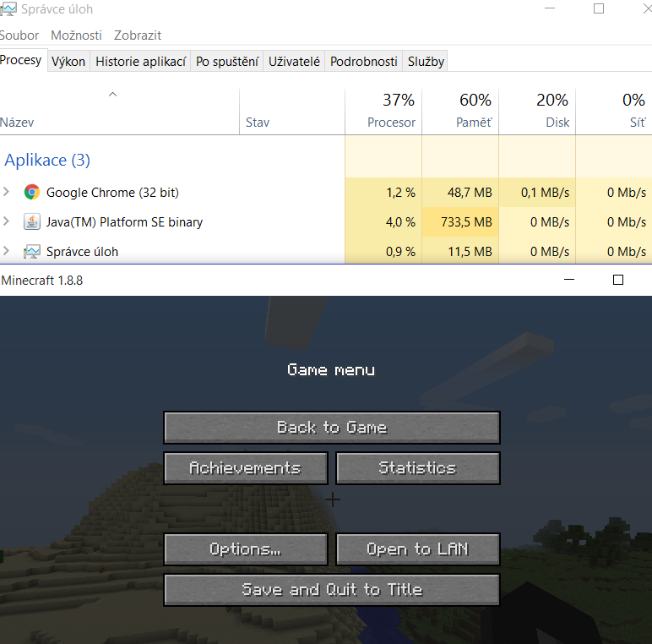
Task: Open the Možnosti menu
Action: (x=76, y=35)
